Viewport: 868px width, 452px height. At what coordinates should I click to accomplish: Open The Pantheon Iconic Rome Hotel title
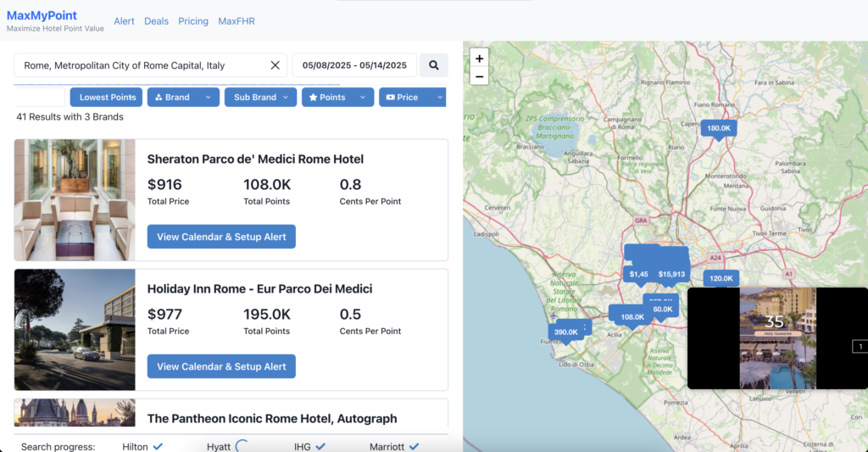click(x=272, y=418)
